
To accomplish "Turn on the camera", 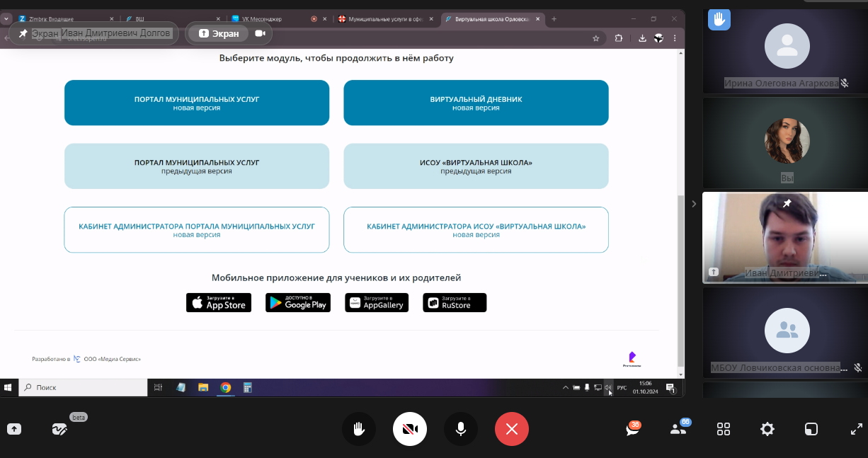I will pos(410,429).
